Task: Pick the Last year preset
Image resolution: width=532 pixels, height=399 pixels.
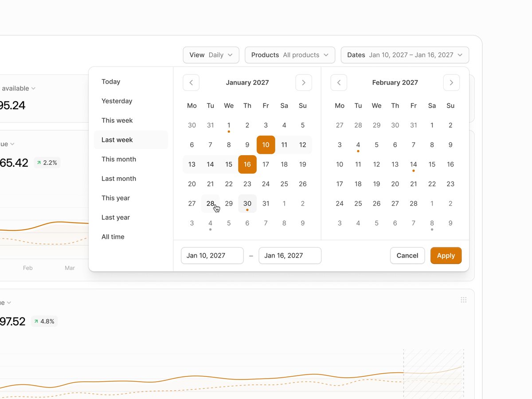Action: click(131, 218)
